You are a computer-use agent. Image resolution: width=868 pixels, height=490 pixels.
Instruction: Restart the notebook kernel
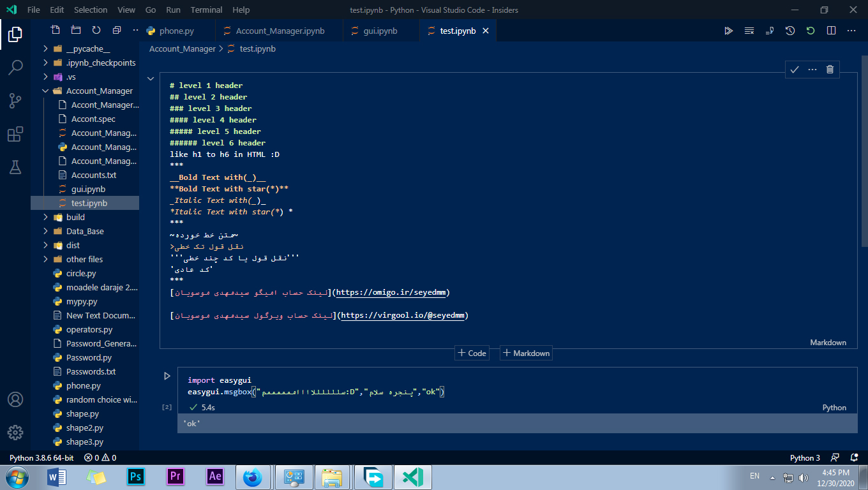pos(811,31)
